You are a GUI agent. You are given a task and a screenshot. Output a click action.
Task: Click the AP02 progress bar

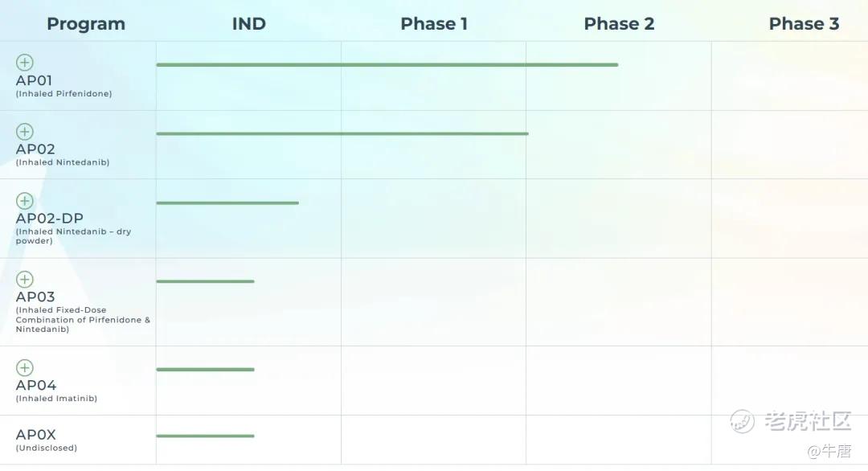[x=342, y=133]
